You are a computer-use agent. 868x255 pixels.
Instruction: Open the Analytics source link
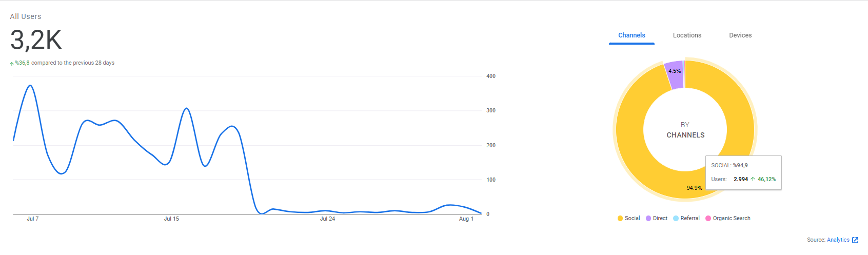pos(838,240)
